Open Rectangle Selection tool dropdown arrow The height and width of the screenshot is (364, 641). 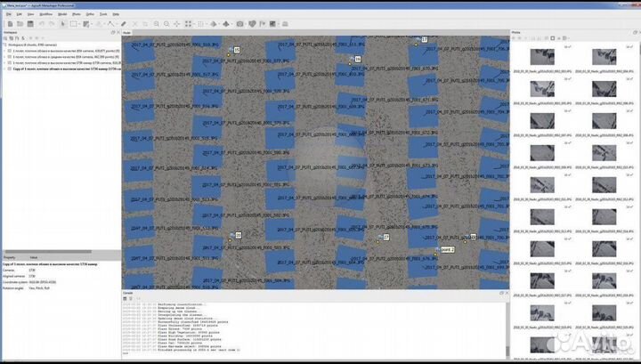coord(79,24)
